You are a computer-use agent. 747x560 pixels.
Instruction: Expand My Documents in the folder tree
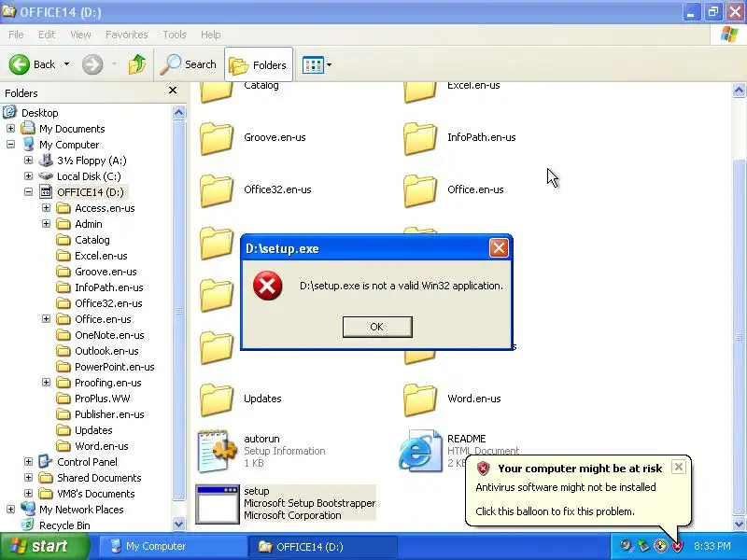click(10, 129)
